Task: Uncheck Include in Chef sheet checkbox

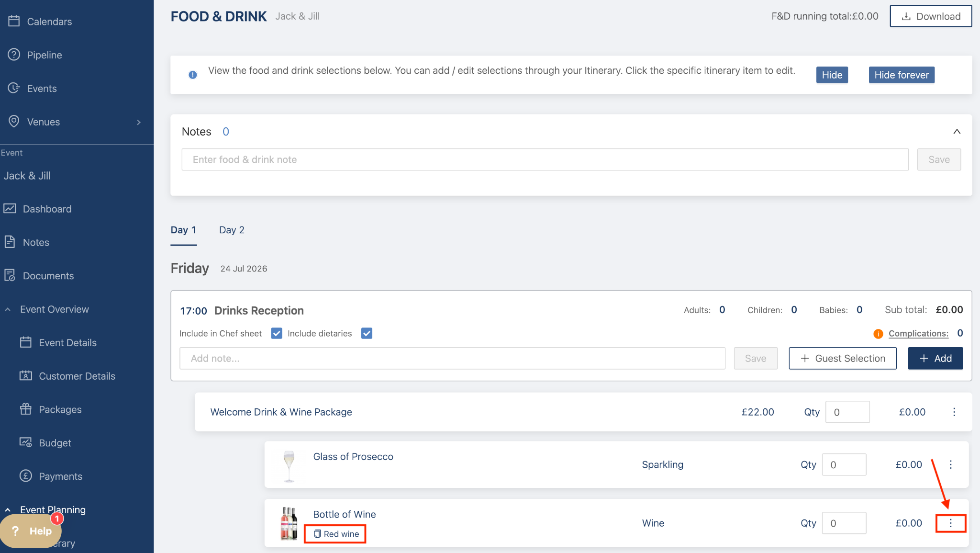Action: pos(276,333)
